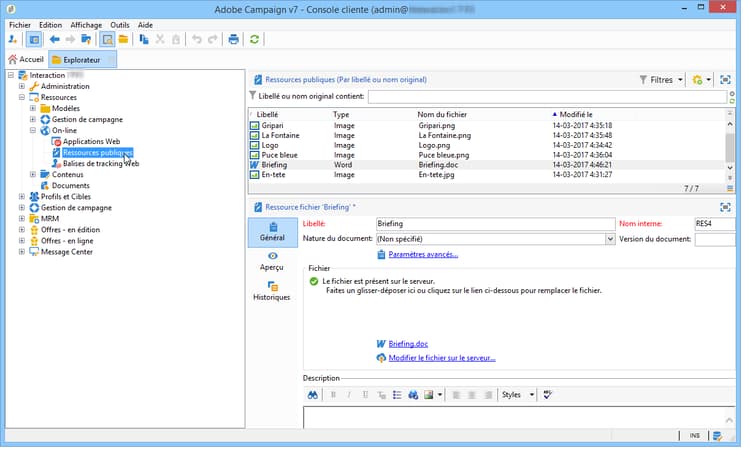Sort list by Modifié le column header
This screenshot has height=456, width=750.
[x=576, y=115]
